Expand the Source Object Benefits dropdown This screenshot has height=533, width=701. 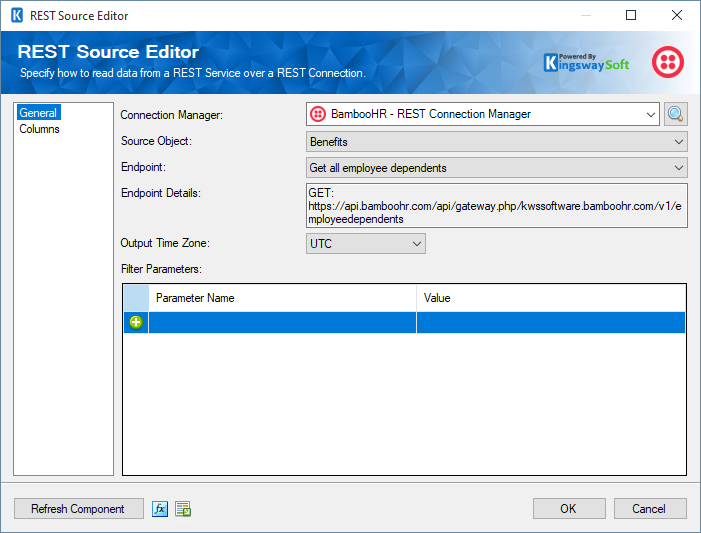tap(497, 142)
